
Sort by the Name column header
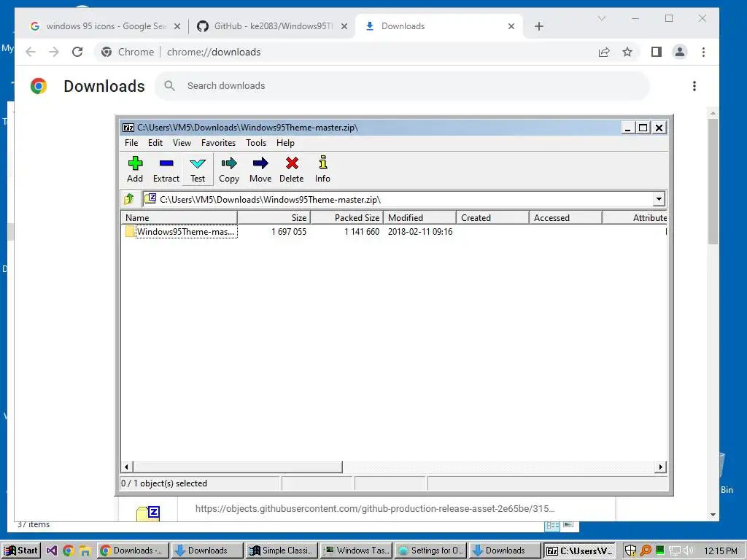179,217
